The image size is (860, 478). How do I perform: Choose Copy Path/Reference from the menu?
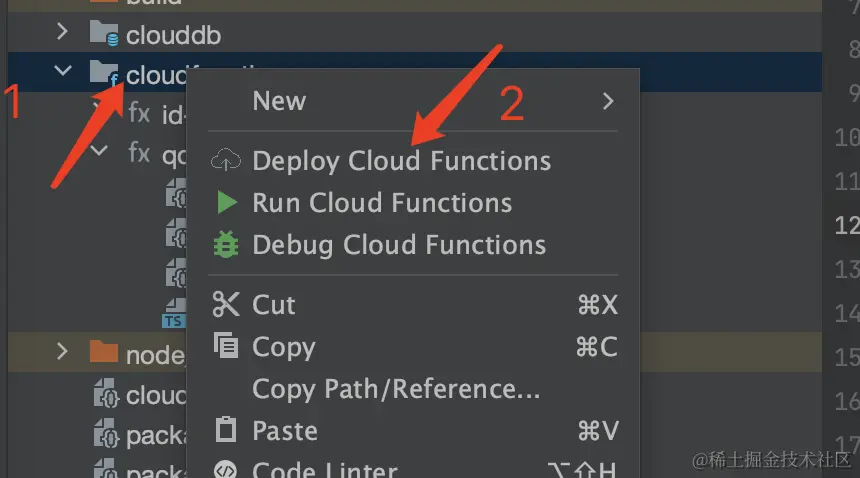[x=396, y=389]
